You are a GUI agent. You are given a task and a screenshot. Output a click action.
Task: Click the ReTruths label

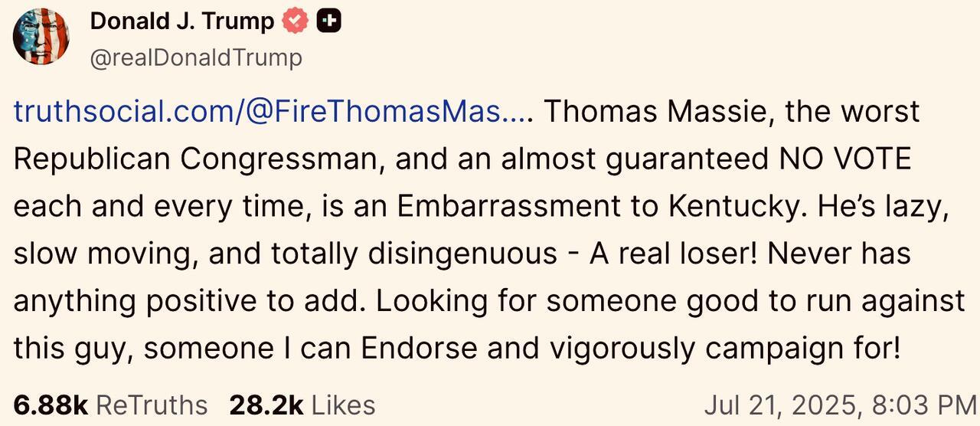coord(152,405)
